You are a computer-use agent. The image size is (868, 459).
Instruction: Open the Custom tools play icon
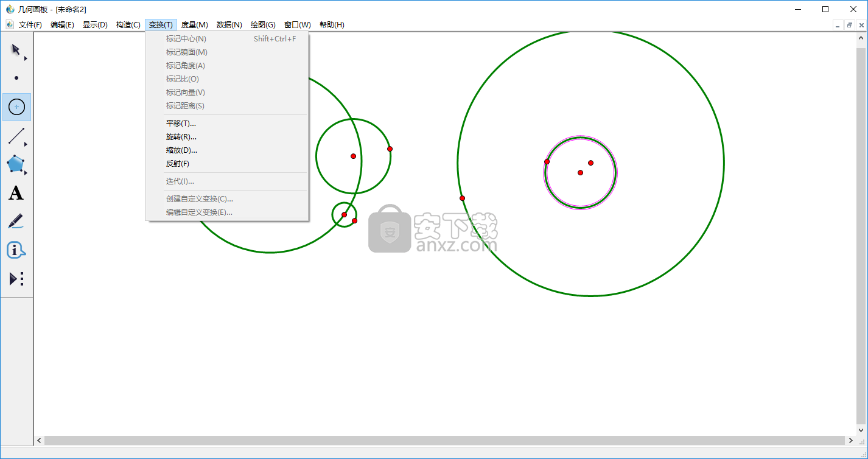(16, 279)
